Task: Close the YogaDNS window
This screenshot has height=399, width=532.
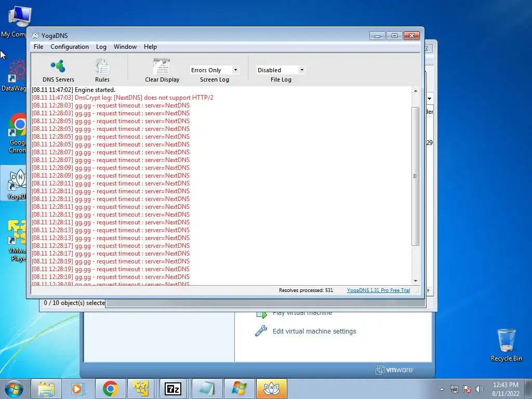Action: (x=411, y=36)
